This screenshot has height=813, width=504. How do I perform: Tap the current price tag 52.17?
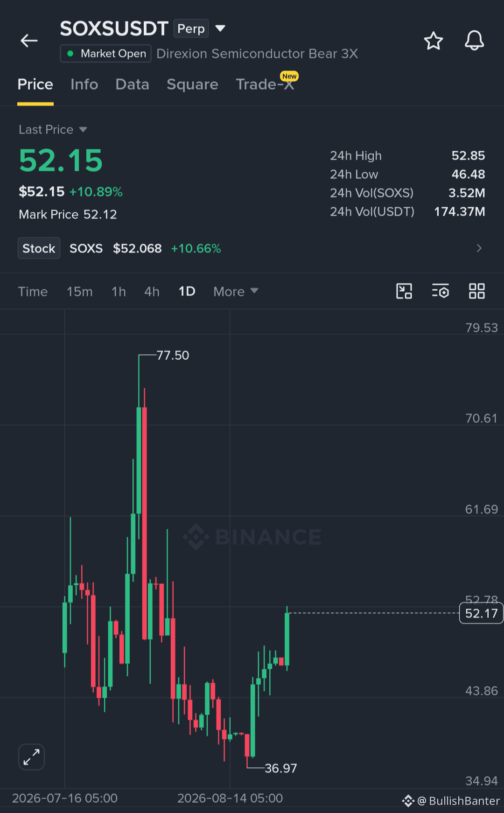481,613
